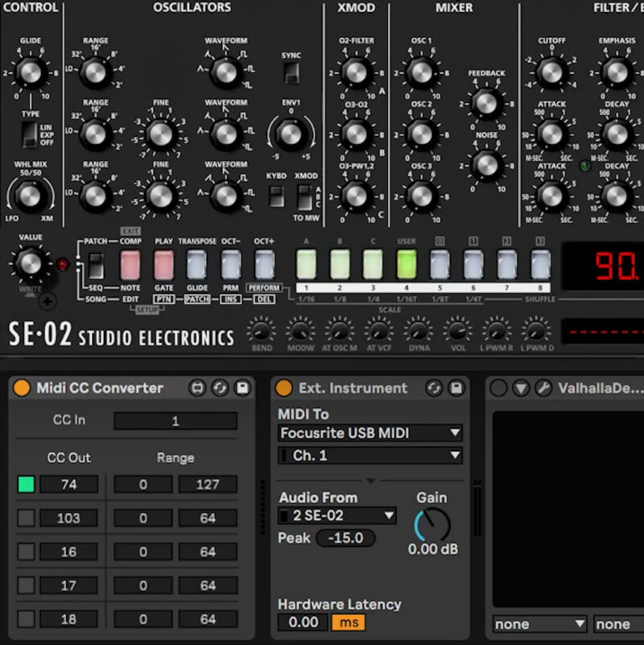Flip the oscillator SYNC switch
Viewport: 644px width, 645px height.
coord(291,73)
